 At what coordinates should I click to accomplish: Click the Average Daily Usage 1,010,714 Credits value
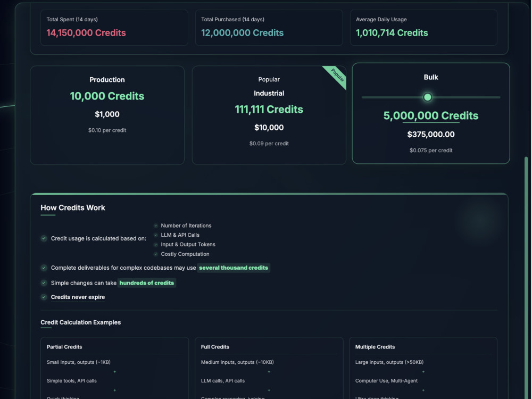[x=392, y=33]
